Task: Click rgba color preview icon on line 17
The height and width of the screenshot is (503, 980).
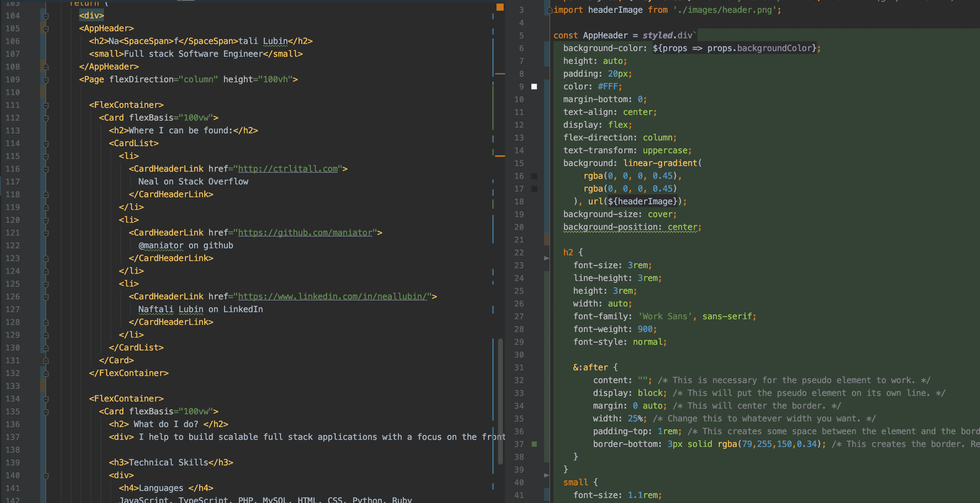Action: [x=534, y=189]
